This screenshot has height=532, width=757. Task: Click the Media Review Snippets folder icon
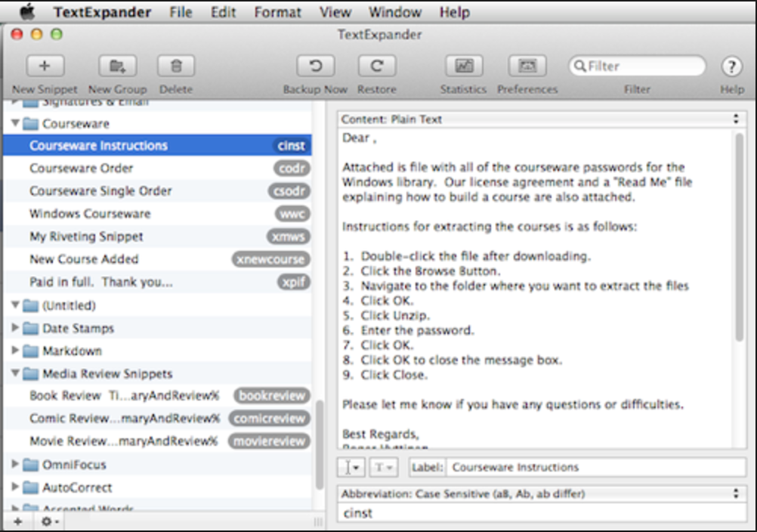click(x=31, y=374)
